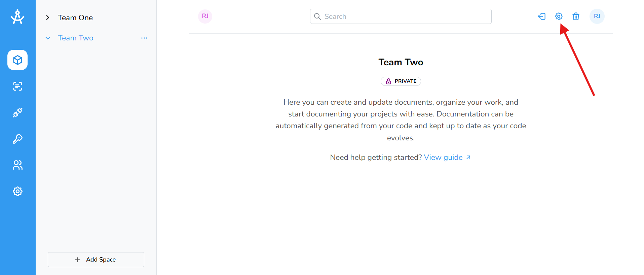The image size is (644, 275).
Task: Open the team members icon in sidebar
Action: [x=17, y=165]
